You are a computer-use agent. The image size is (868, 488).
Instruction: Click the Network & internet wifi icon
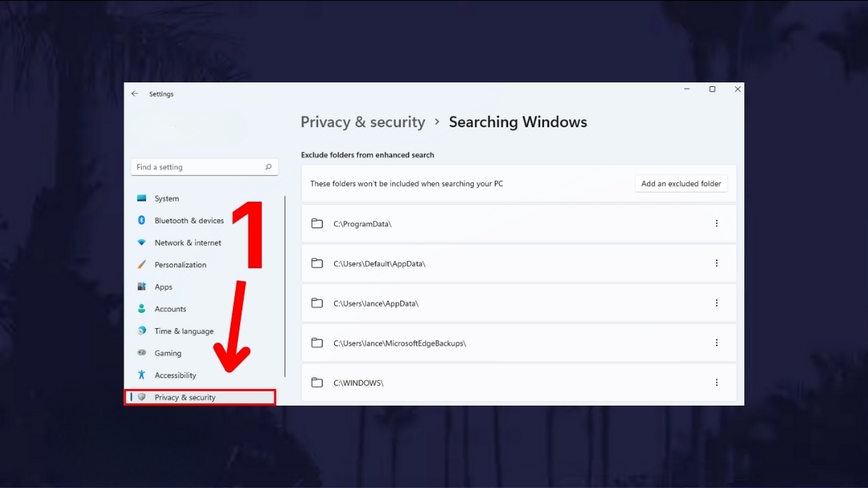tap(142, 243)
